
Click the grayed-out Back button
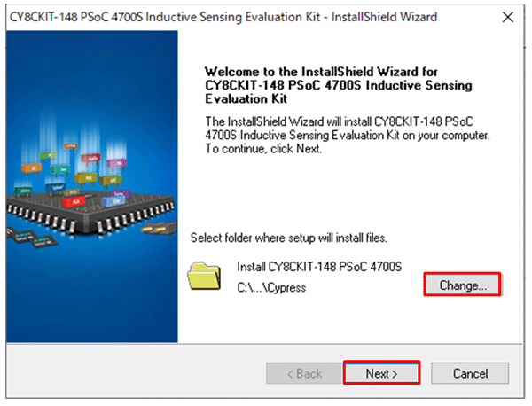point(304,373)
